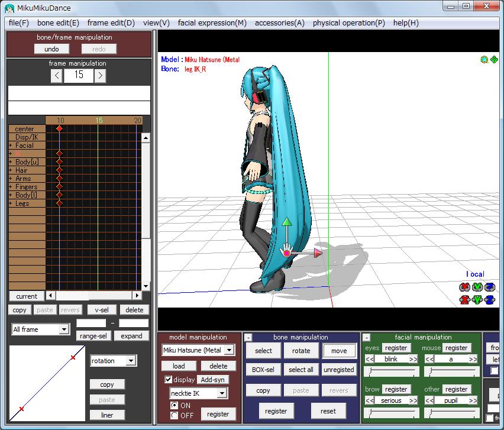Select the center row keyframe diamond at frame 10
The height and width of the screenshot is (430, 504).
tap(59, 128)
